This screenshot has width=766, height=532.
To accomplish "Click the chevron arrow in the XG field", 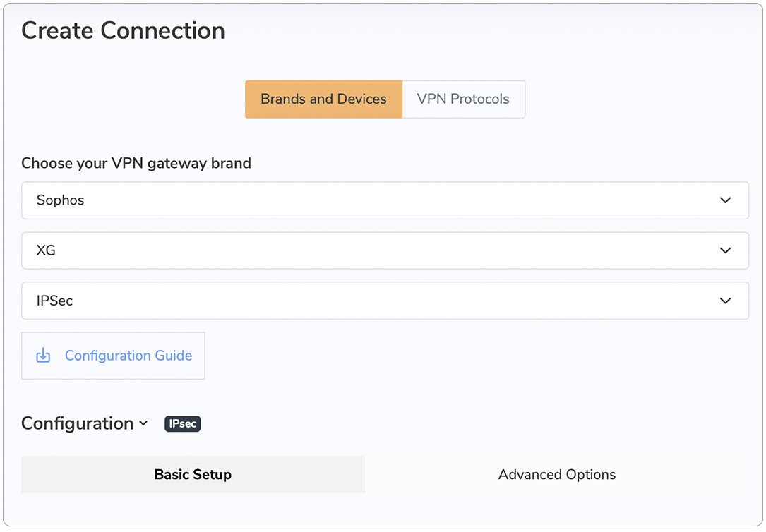I will pos(725,250).
